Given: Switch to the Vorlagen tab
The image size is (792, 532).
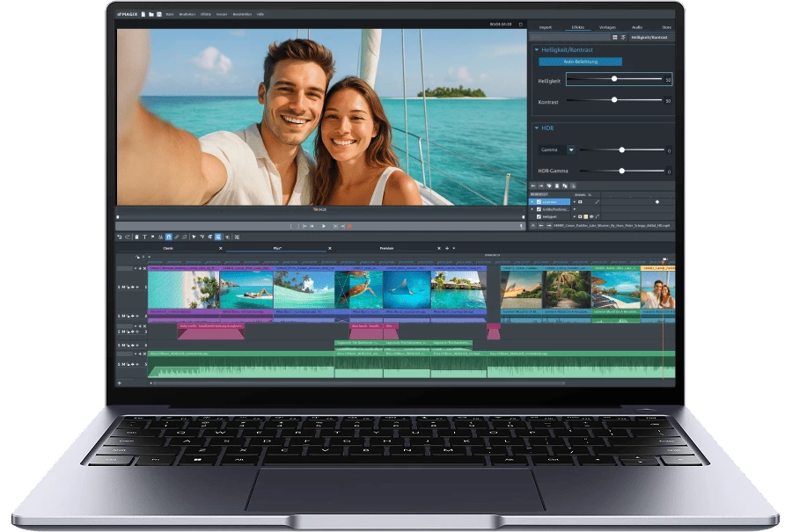Looking at the screenshot, I should tap(607, 27).
